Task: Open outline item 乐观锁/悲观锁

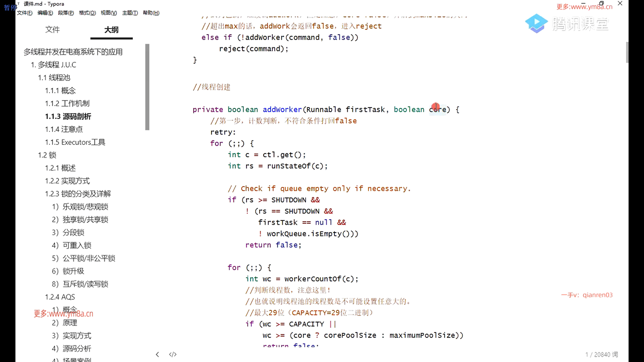Action: click(85, 206)
